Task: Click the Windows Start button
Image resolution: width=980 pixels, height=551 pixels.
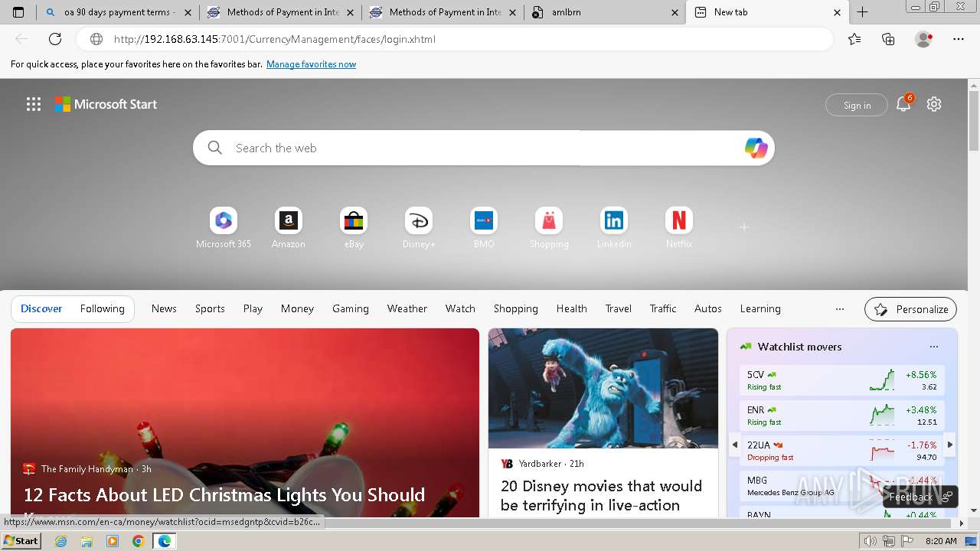Action: pyautogui.click(x=21, y=540)
